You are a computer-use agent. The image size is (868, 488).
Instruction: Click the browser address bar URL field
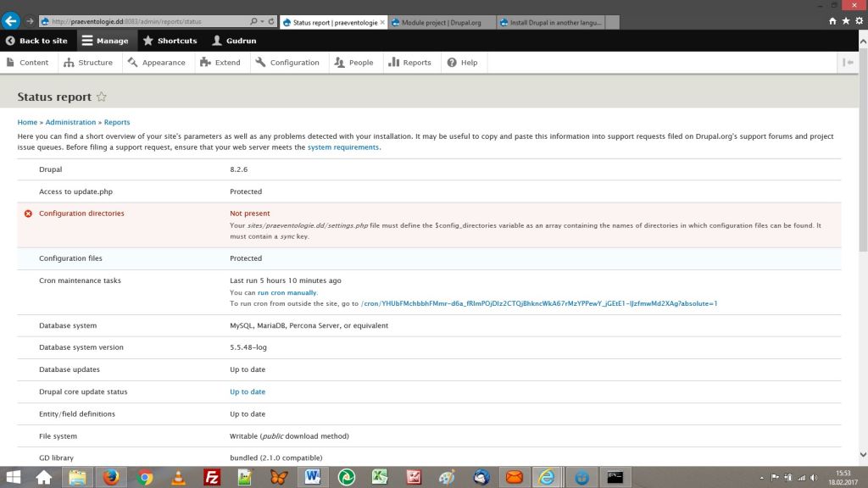tap(144, 22)
